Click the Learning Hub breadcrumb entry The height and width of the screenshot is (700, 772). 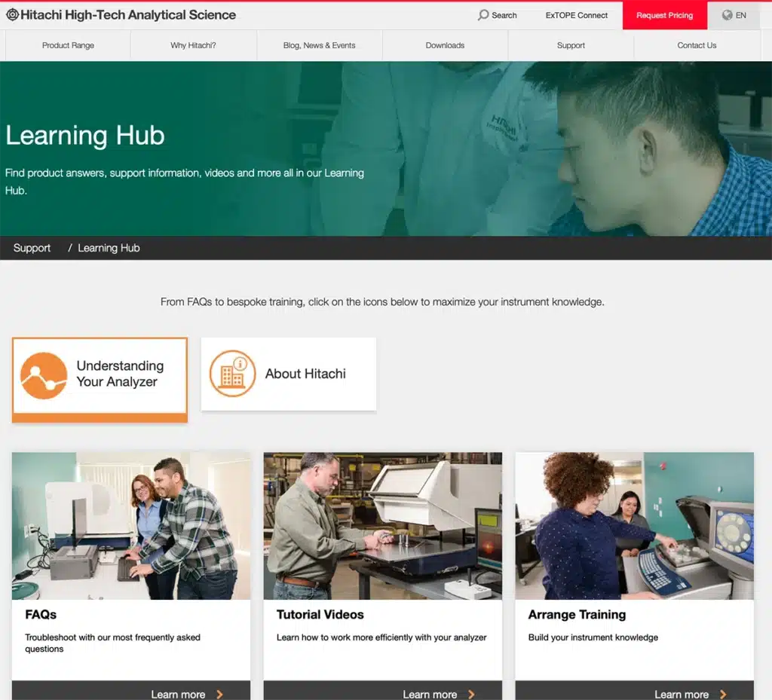pyautogui.click(x=109, y=248)
